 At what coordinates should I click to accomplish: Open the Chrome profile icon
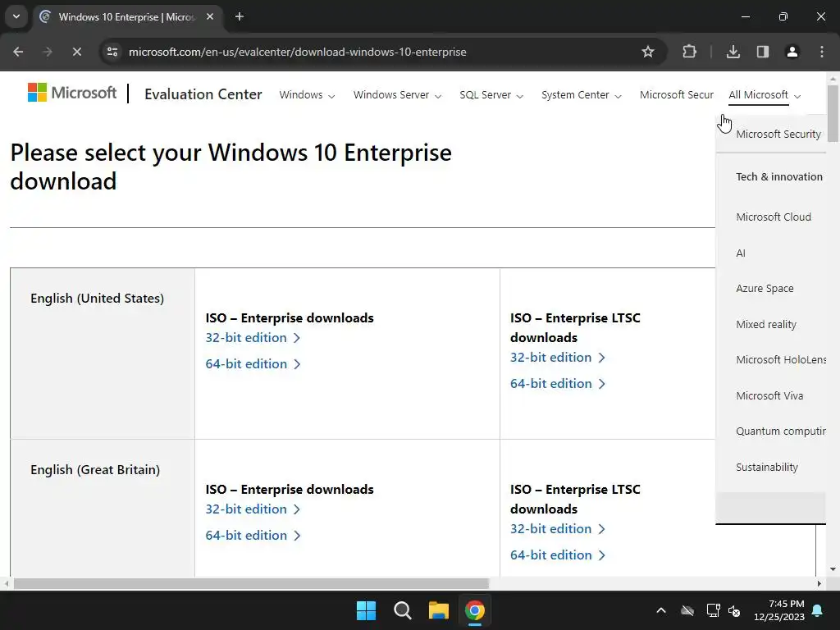(792, 52)
